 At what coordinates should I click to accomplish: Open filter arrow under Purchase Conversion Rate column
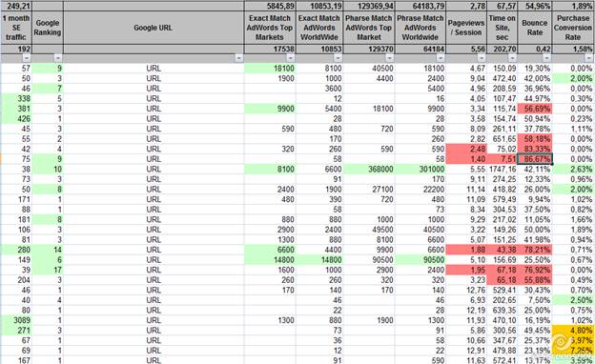tap(589, 58)
